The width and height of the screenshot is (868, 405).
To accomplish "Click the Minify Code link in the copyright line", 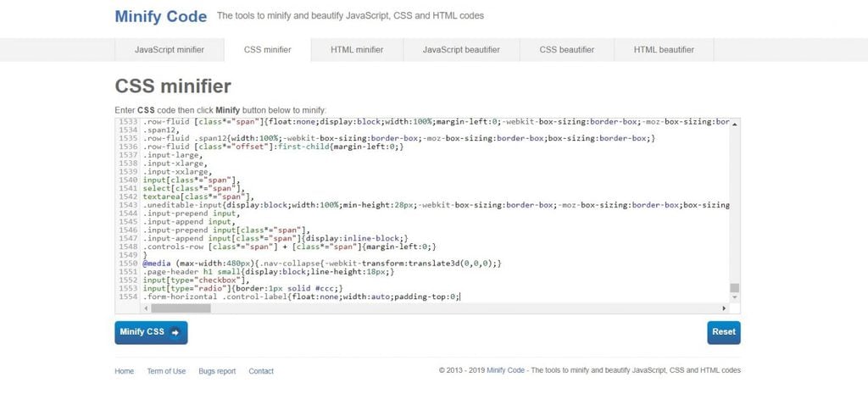I will (507, 371).
